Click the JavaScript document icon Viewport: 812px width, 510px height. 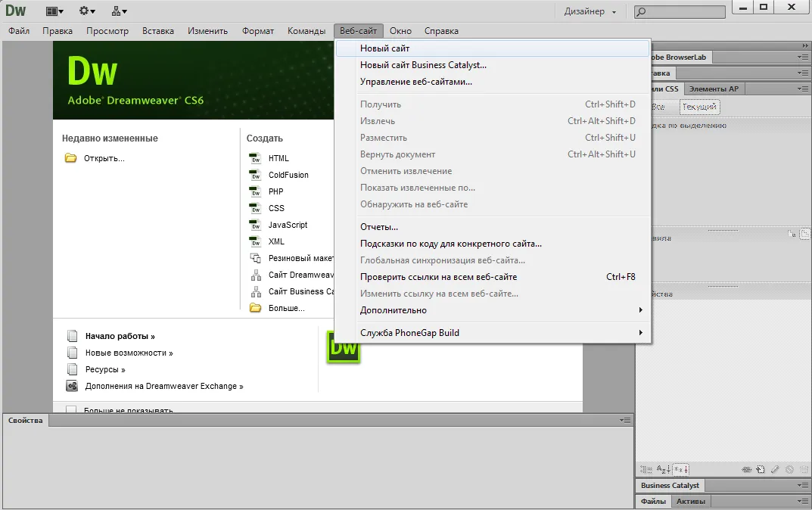click(x=255, y=224)
